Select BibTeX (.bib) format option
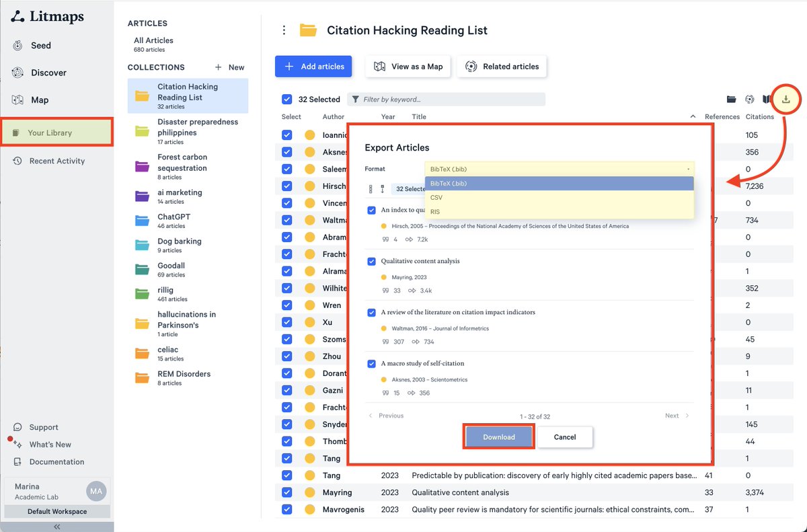807x532 pixels. (560, 184)
